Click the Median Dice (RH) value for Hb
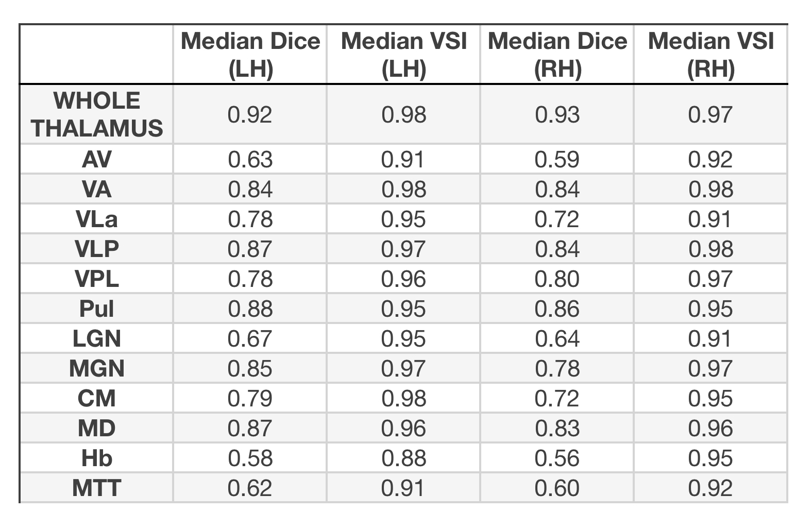Viewport: 812px width, 529px height. tap(557, 458)
